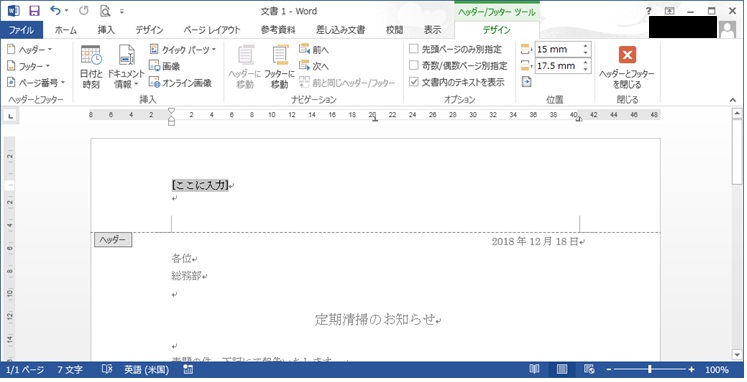Click the footer position field 17.5 mm
The height and width of the screenshot is (382, 747).
click(557, 66)
